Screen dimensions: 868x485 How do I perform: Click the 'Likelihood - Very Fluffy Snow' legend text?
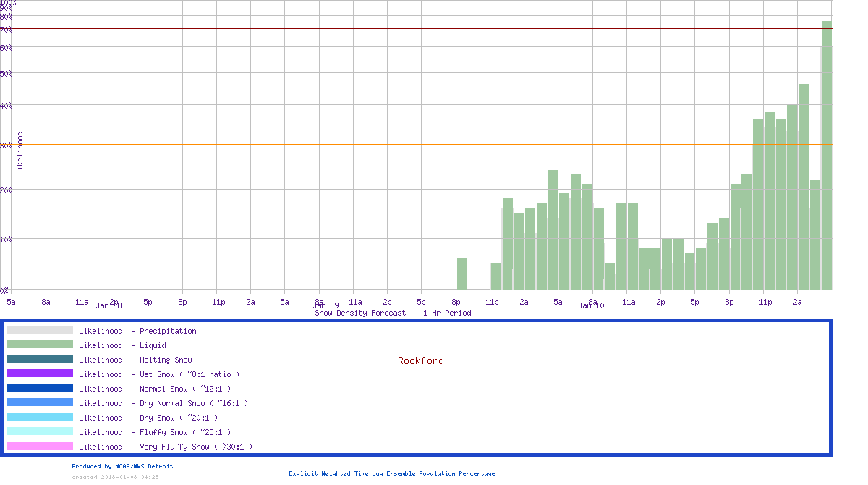point(166,447)
